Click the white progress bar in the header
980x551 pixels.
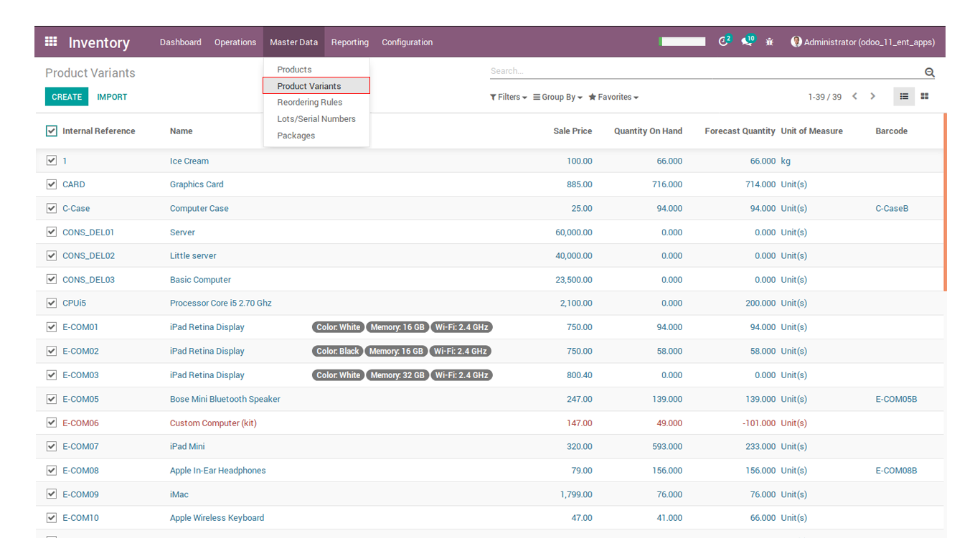682,42
